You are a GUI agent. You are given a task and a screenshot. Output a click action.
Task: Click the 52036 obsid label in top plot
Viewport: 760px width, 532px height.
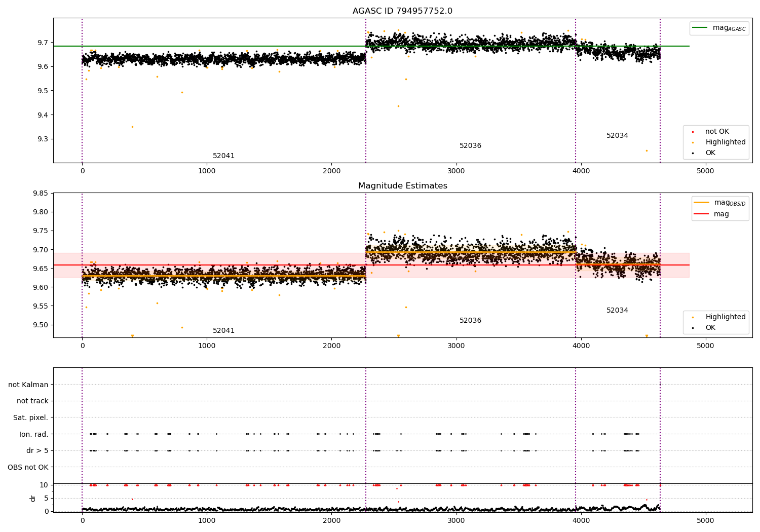(x=470, y=146)
